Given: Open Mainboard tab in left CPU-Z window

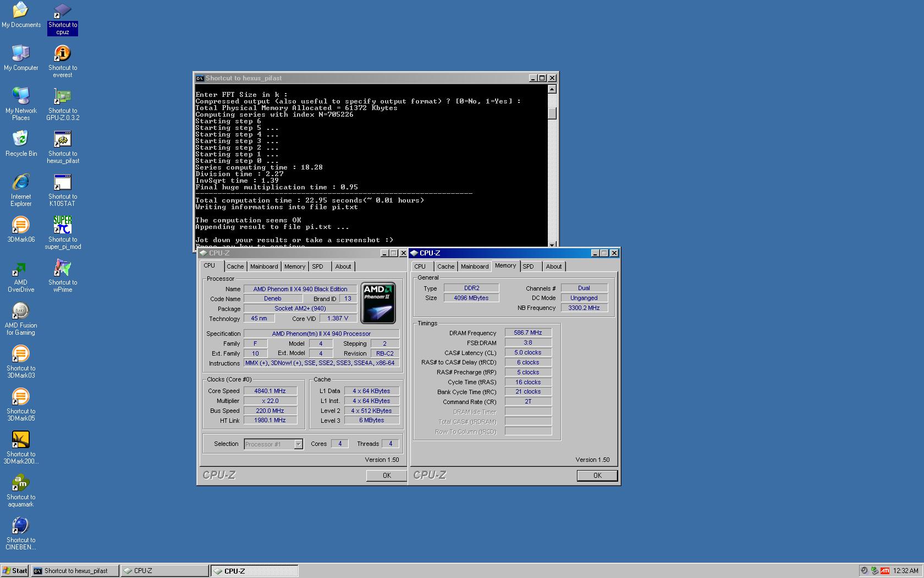Looking at the screenshot, I should 264,266.
